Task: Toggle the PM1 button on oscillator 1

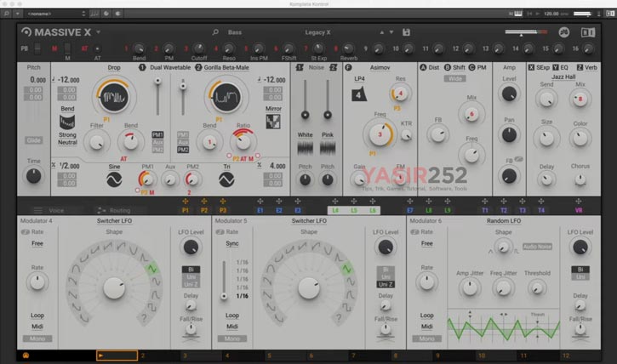Action: (157, 135)
